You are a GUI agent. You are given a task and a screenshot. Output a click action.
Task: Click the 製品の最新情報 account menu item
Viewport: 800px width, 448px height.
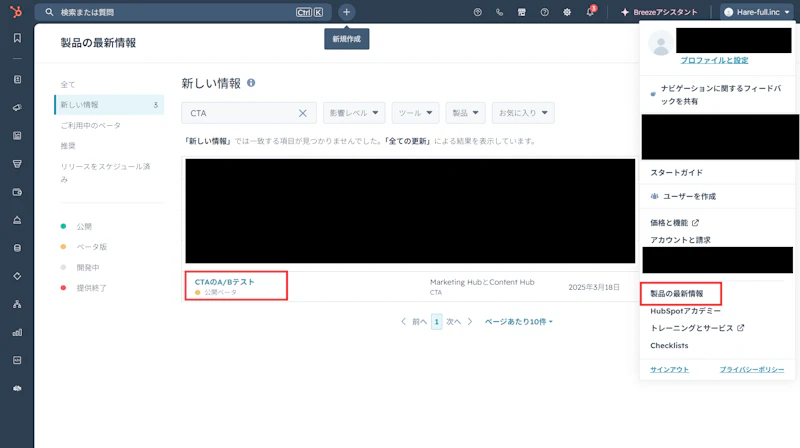coord(677,293)
